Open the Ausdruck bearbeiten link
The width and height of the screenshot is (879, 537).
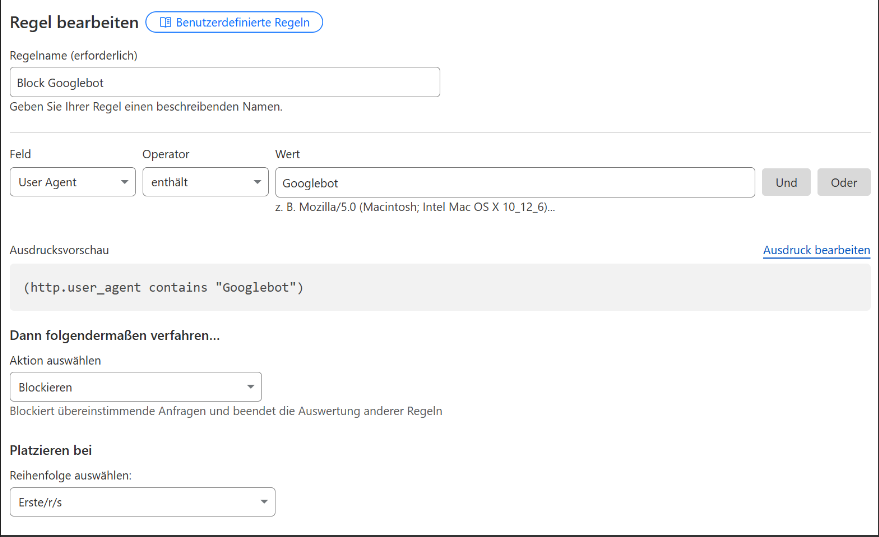pos(816,250)
